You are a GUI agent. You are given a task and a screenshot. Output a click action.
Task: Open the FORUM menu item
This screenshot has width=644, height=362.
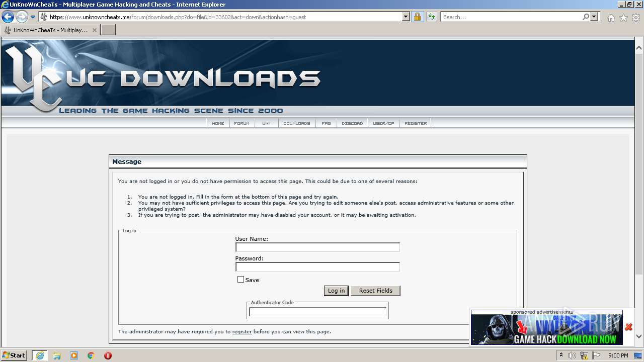242,123
